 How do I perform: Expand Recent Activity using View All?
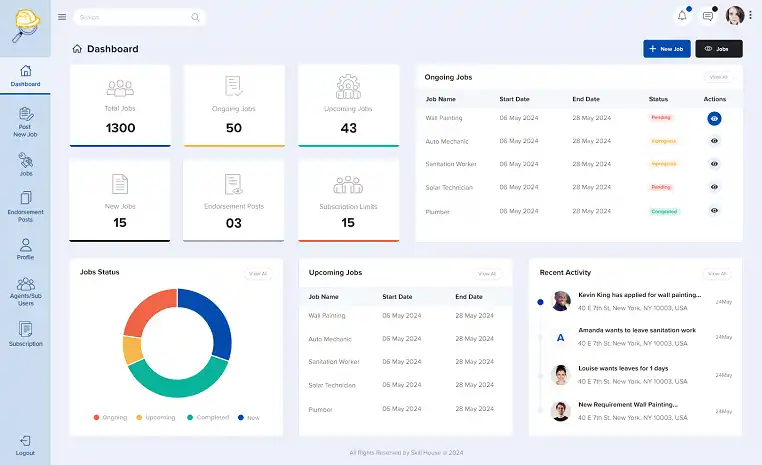pyautogui.click(x=716, y=273)
